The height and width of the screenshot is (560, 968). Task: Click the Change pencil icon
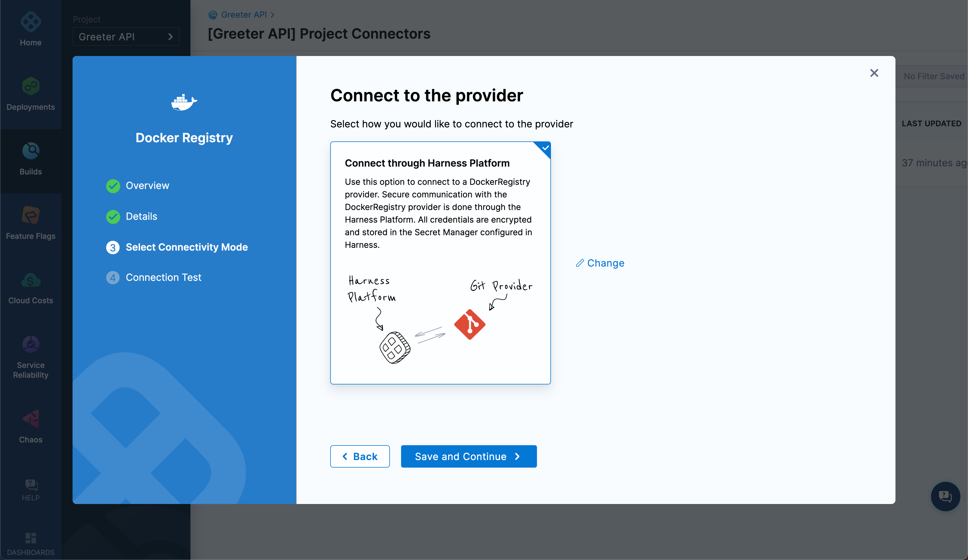(580, 263)
